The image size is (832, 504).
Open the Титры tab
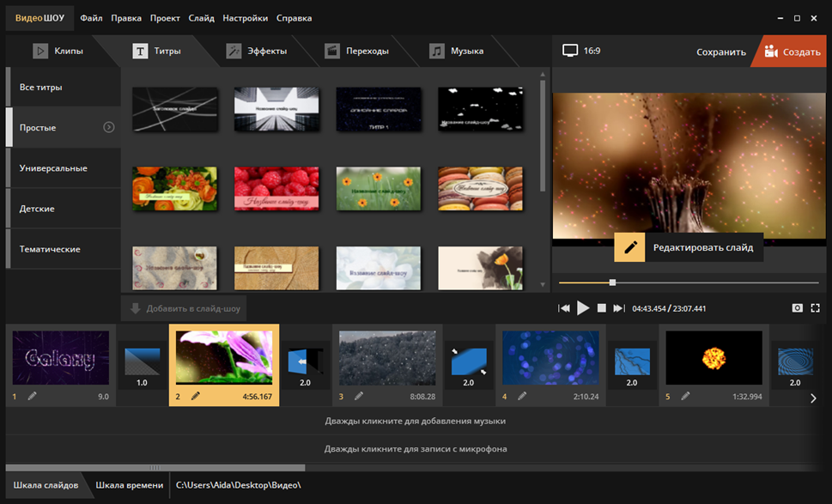tap(156, 51)
